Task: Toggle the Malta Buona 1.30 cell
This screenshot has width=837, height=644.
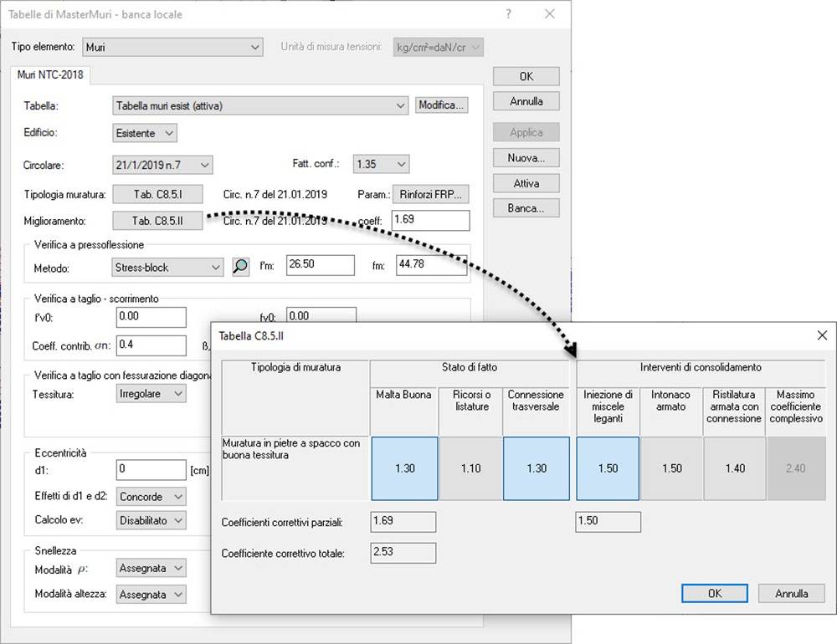Action: click(x=404, y=468)
